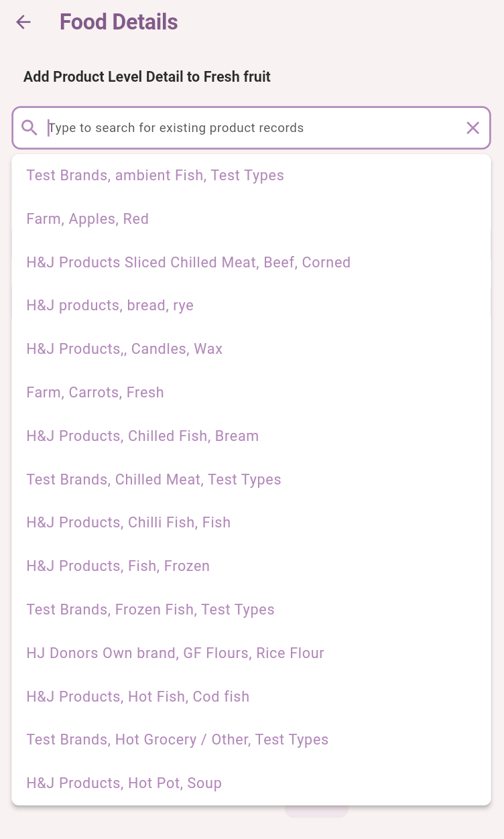Select "Test Brands, Hot Grocery / Other, Test Types"
Screen dimensions: 504x839
[178, 740]
